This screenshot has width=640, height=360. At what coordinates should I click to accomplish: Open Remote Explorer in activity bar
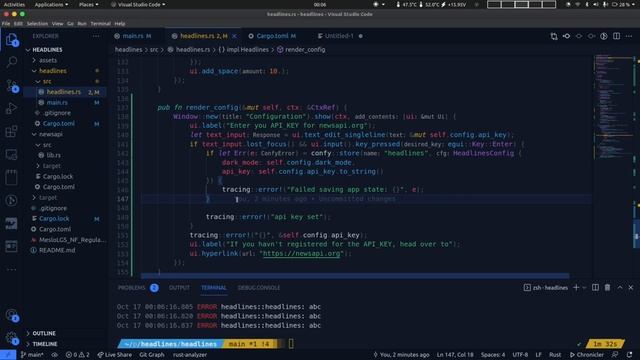point(11,154)
